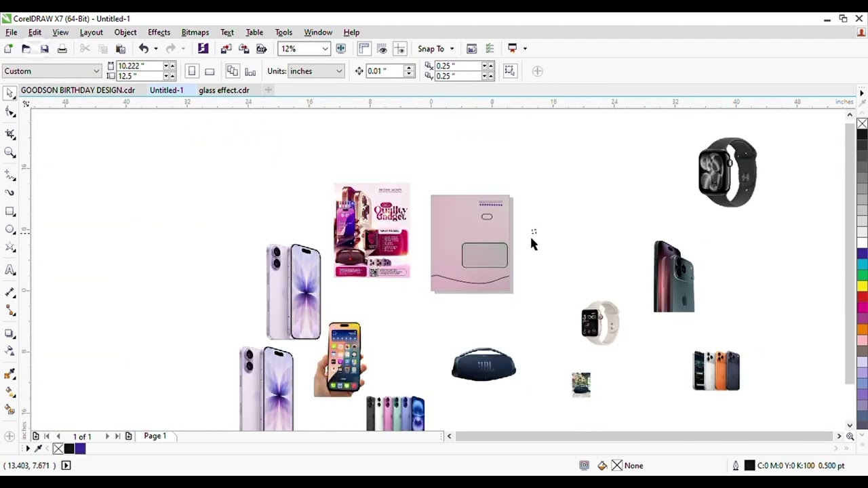Open the Options dialog button
Image resolution: width=868 pixels, height=488 pixels.
pos(490,49)
